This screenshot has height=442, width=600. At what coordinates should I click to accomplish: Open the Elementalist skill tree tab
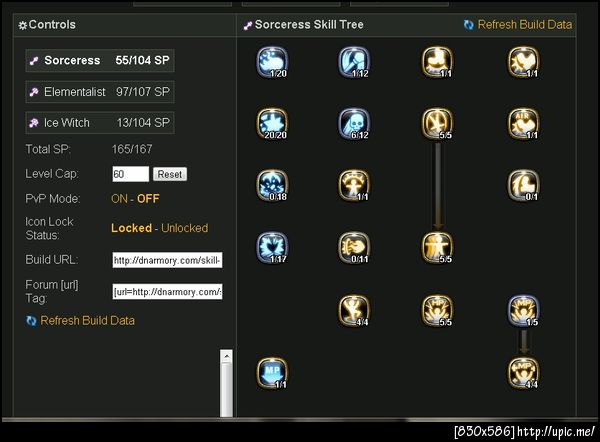(x=100, y=92)
